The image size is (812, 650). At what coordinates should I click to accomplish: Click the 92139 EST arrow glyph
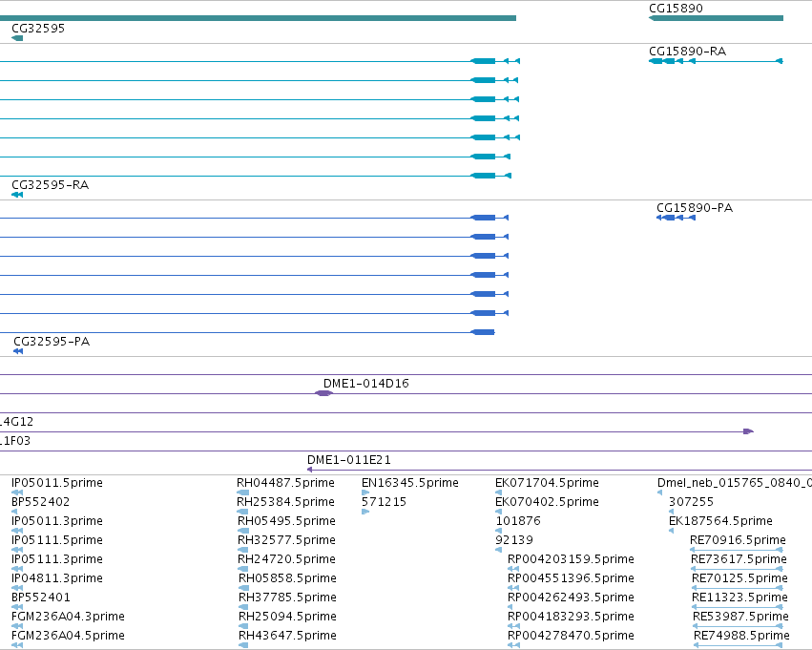tap(499, 550)
